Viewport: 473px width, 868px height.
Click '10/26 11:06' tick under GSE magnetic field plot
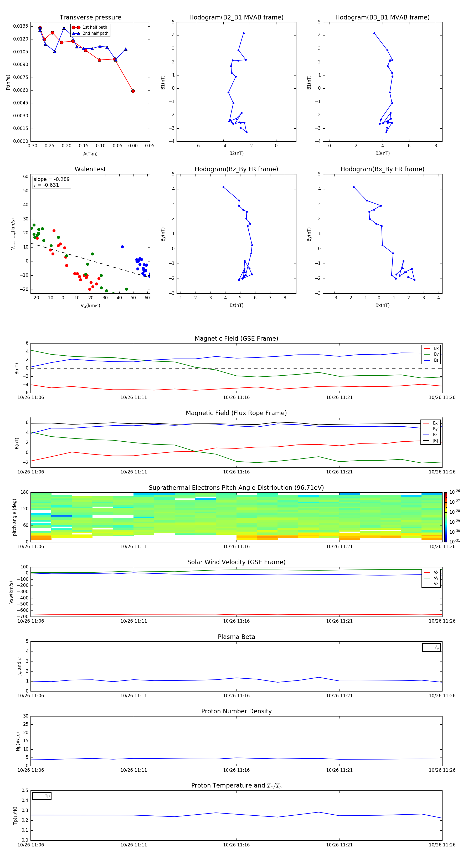click(31, 398)
